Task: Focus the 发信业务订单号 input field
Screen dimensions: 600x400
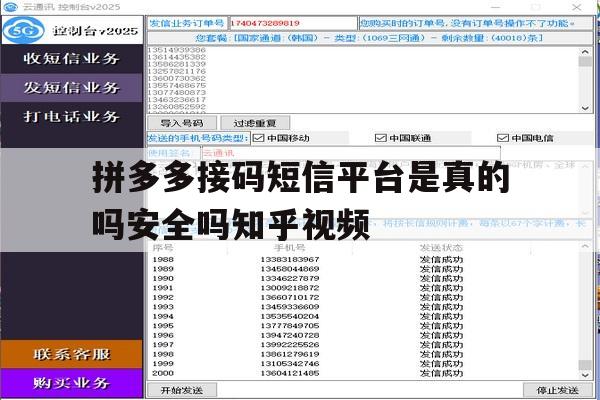Action: [293, 23]
